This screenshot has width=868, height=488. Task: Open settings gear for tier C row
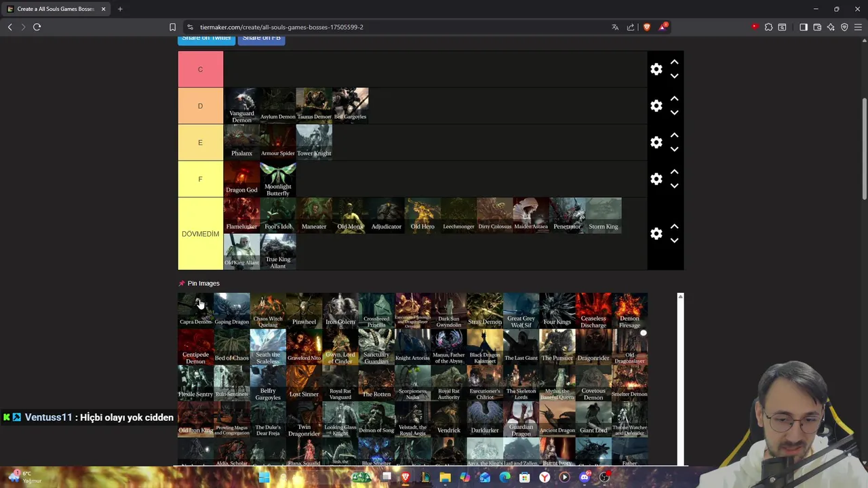coord(656,69)
